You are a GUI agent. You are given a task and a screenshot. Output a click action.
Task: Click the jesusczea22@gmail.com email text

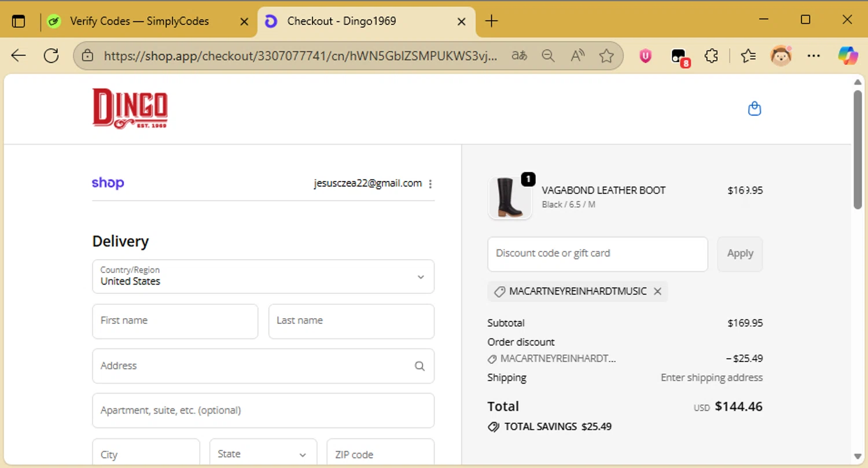point(368,183)
